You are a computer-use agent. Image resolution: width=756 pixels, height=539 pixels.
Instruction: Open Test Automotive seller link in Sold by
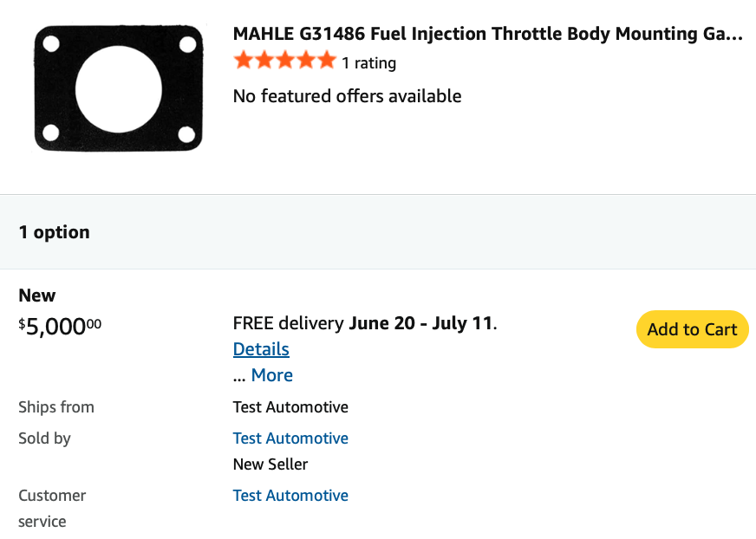coord(290,438)
